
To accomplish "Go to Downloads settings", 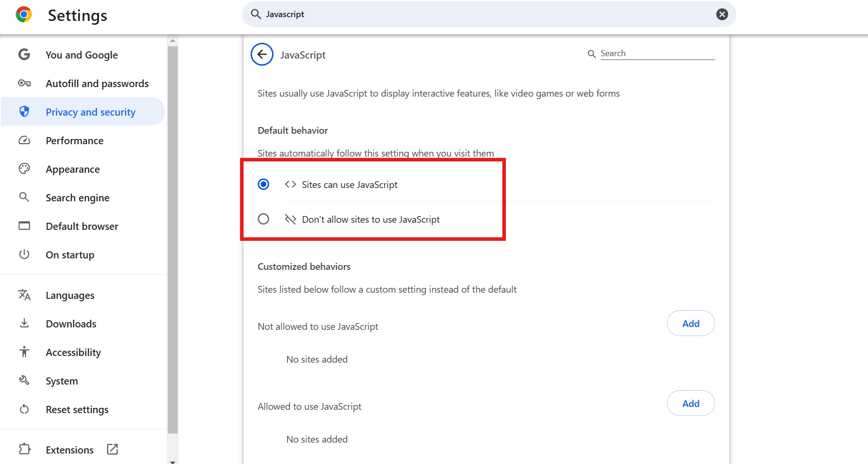I will click(71, 324).
